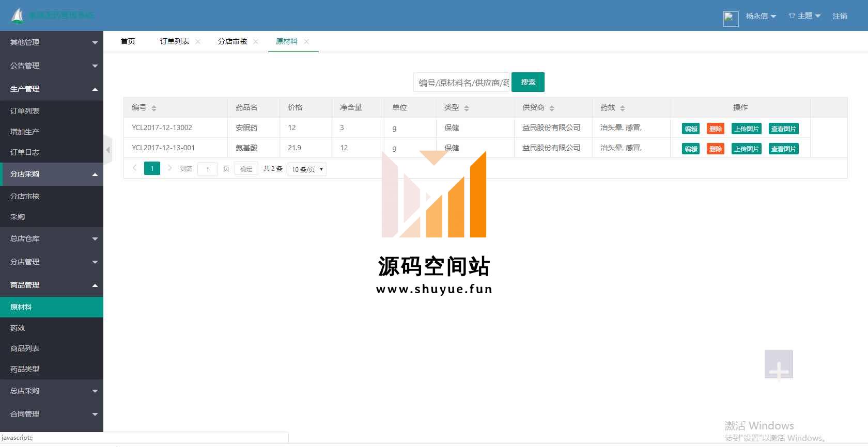
Task: Open 订单日志 in the sidebar
Action: pos(52,152)
